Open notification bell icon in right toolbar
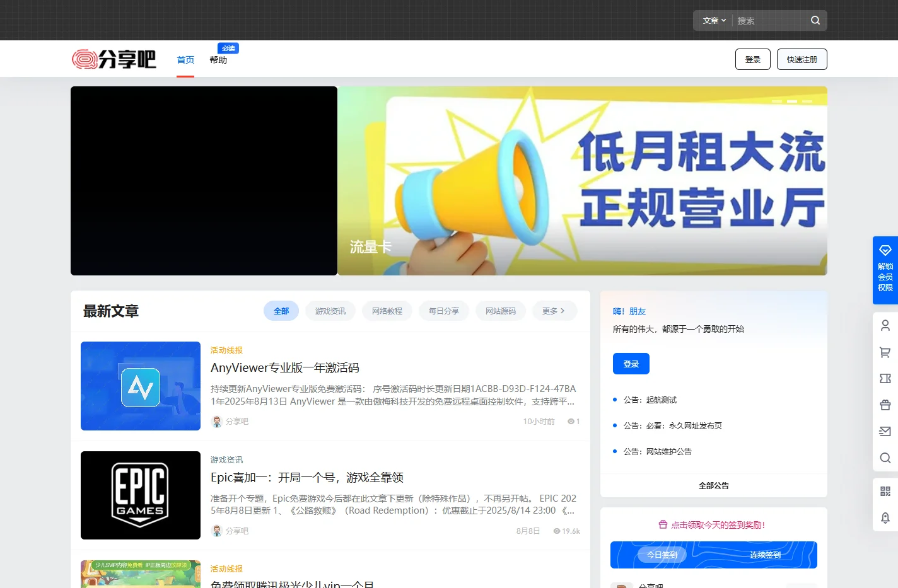 pos(885,517)
